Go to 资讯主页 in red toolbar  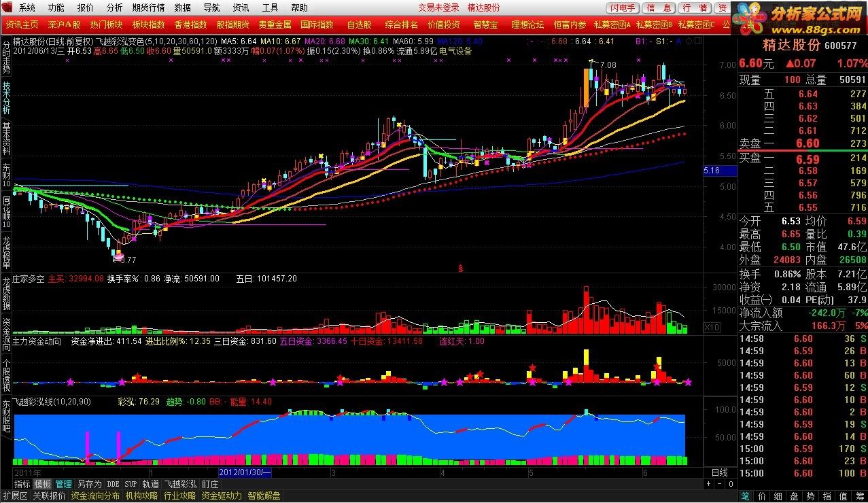coord(22,24)
